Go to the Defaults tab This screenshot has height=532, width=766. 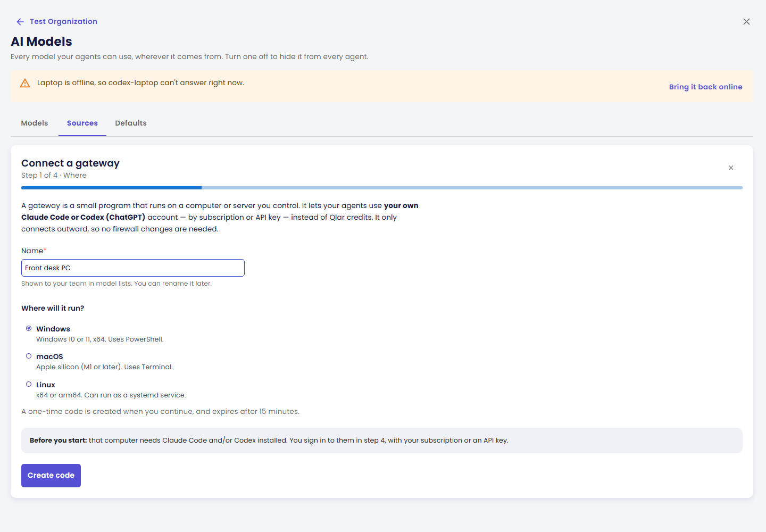(131, 123)
